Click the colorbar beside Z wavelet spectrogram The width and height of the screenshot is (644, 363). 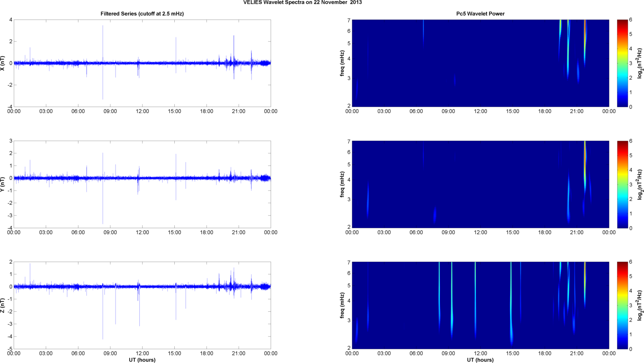pyautogui.click(x=622, y=305)
